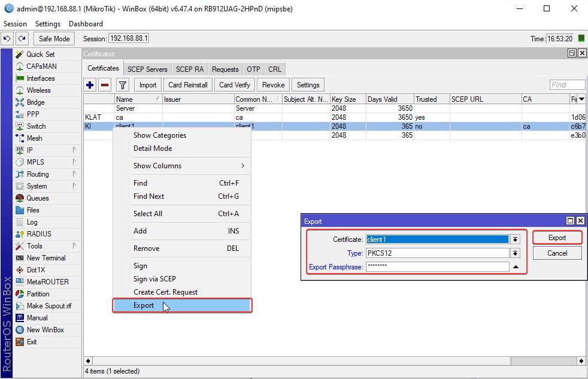Switch to SCEP Servers tab
This screenshot has width=588, height=379.
pos(147,69)
